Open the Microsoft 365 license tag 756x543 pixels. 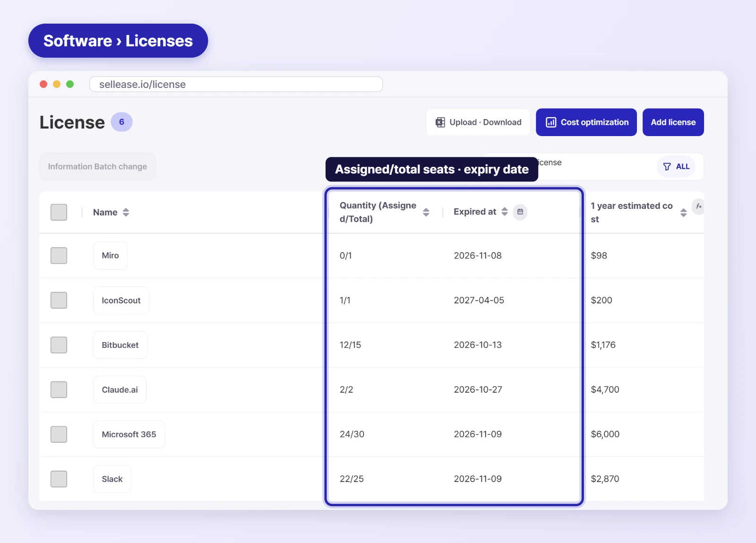point(129,434)
